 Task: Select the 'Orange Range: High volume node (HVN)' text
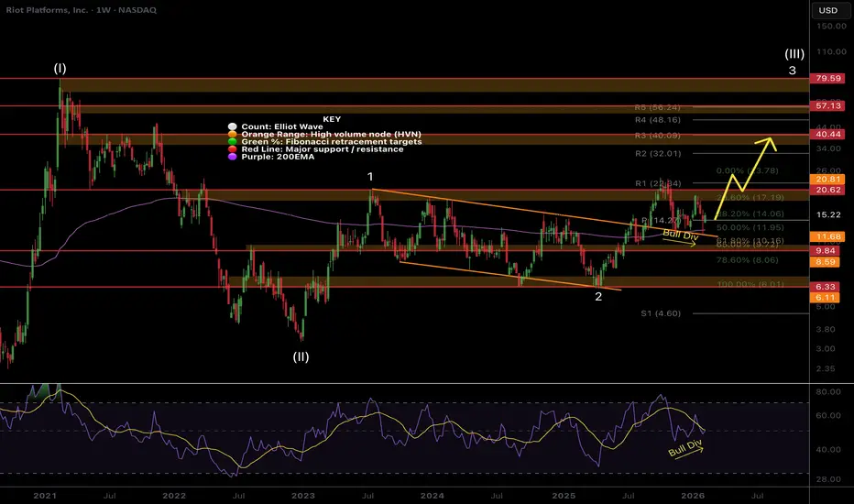[x=331, y=134]
